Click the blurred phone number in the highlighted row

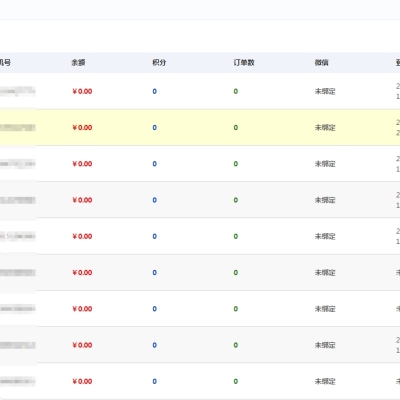click(18, 127)
